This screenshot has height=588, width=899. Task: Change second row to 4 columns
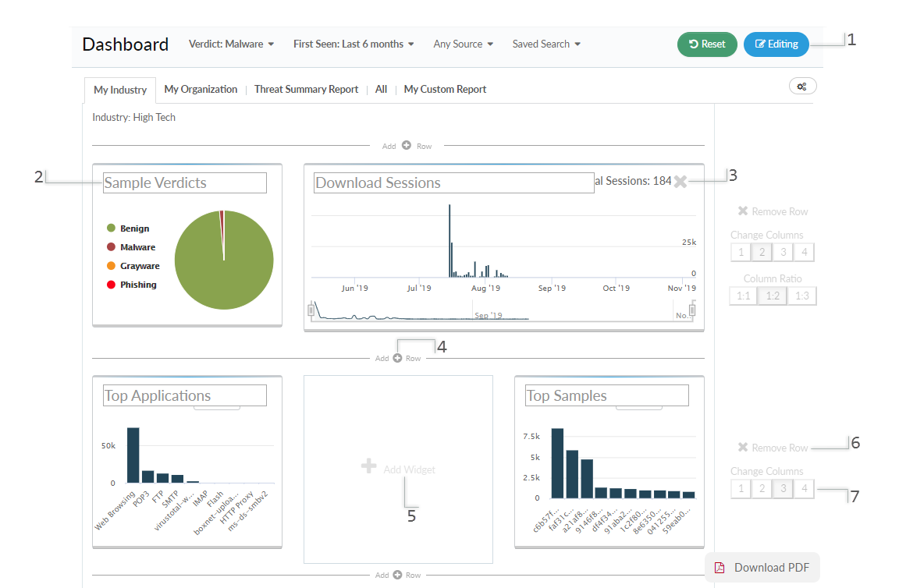(x=803, y=489)
